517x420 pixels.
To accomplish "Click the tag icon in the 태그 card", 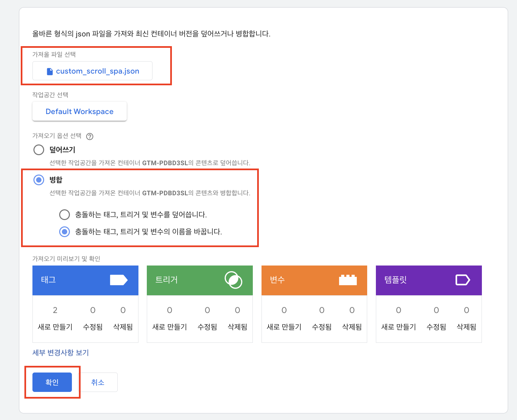I will click(119, 280).
